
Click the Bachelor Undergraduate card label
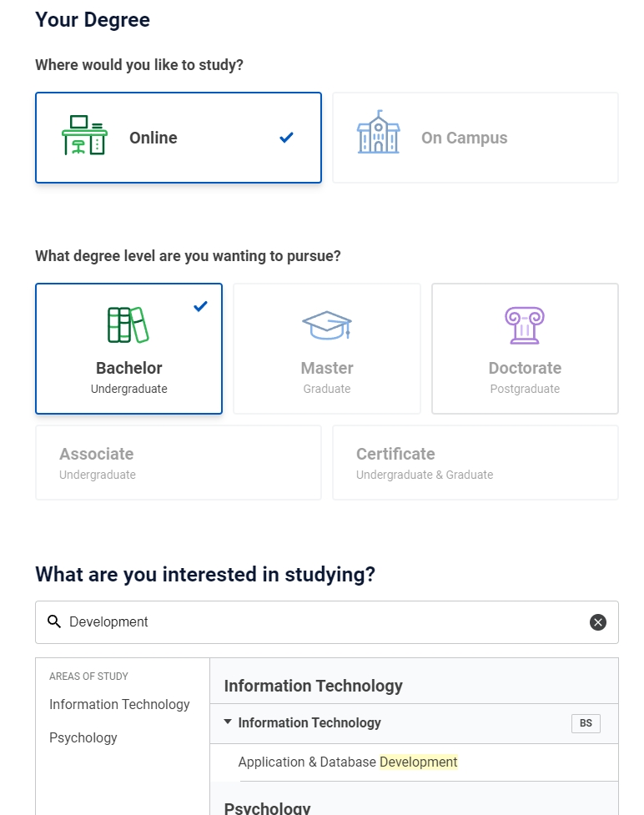(129, 369)
